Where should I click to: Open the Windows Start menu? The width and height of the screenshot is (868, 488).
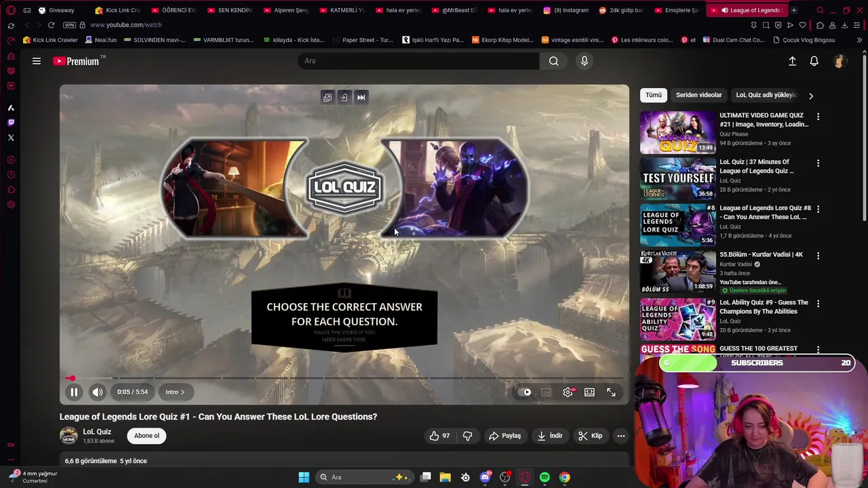click(304, 477)
